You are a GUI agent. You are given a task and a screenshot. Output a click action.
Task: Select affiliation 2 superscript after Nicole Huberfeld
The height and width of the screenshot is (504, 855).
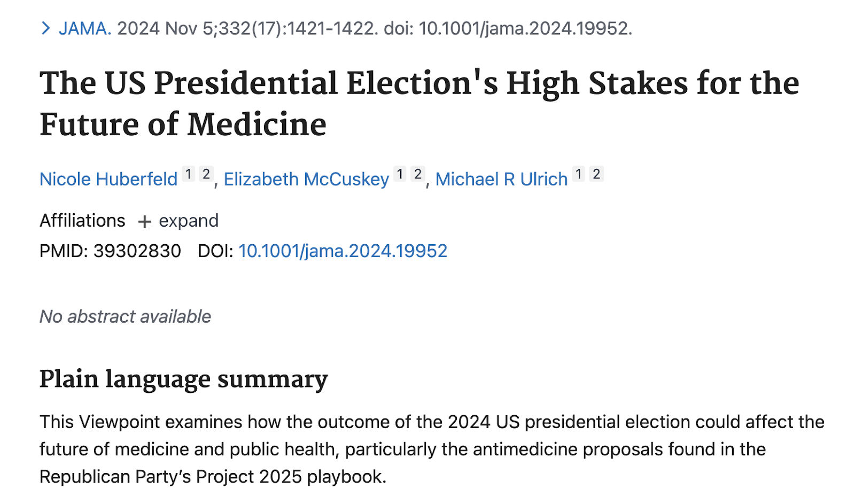point(206,174)
